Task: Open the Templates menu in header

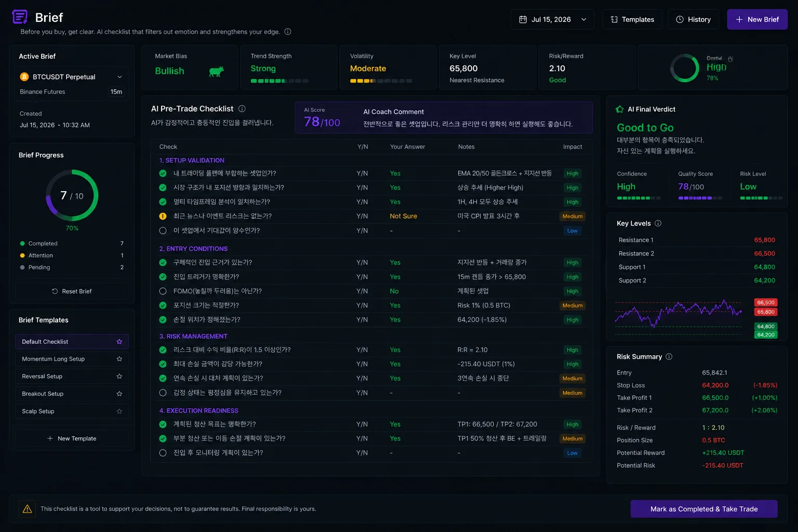Action: [632, 19]
